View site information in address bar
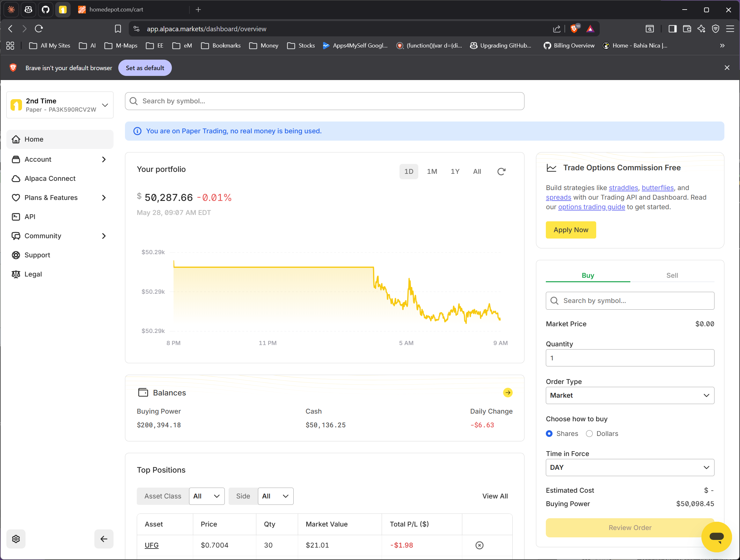 coord(136,29)
